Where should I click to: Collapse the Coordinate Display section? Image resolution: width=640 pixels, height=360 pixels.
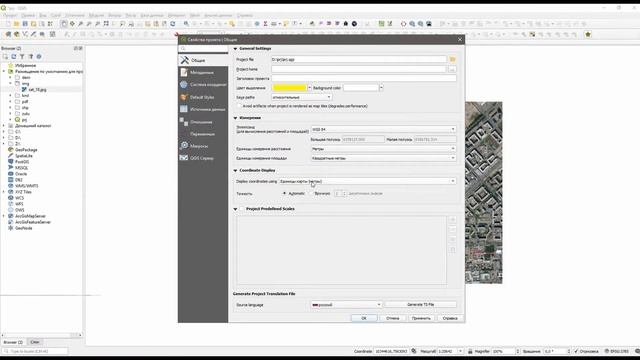[x=235, y=171]
